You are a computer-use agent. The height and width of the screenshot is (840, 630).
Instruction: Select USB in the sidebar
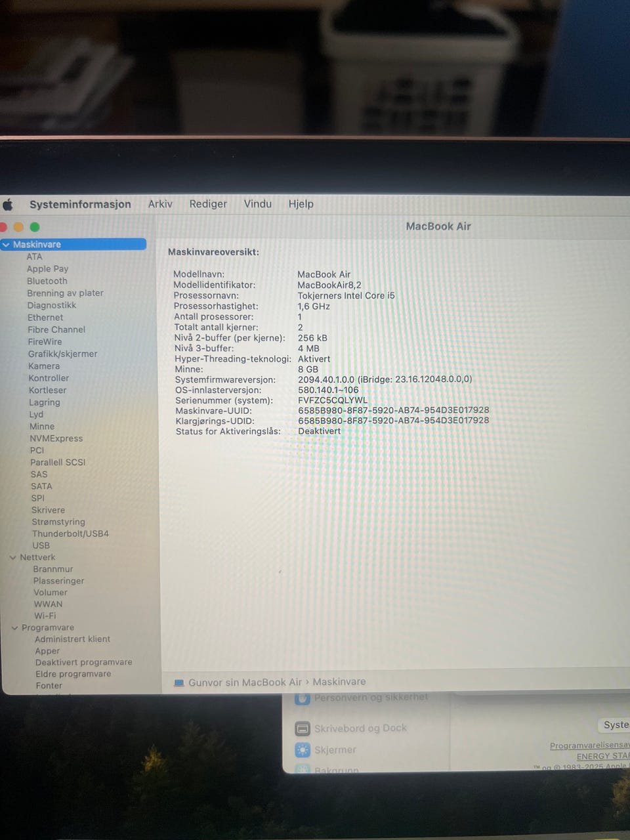click(41, 545)
